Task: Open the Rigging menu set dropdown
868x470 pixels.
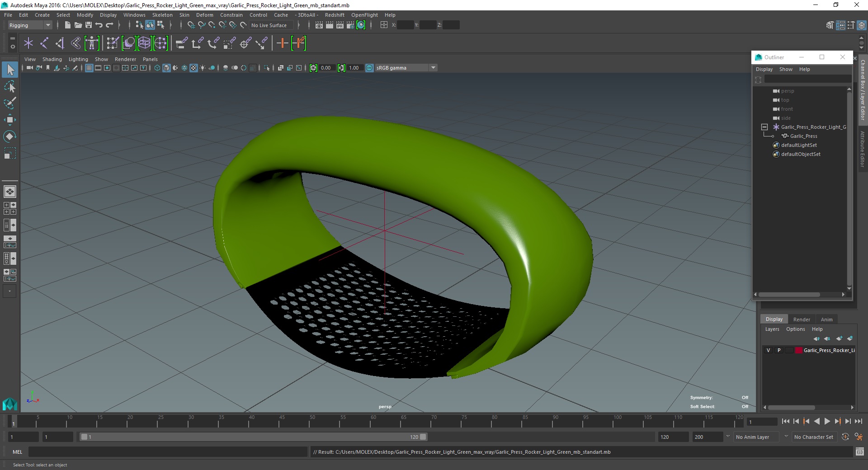Action: click(29, 25)
